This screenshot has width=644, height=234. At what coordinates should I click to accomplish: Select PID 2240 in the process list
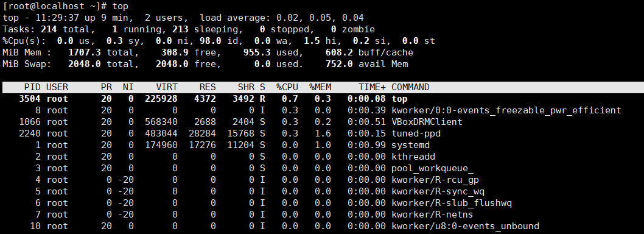coord(30,133)
